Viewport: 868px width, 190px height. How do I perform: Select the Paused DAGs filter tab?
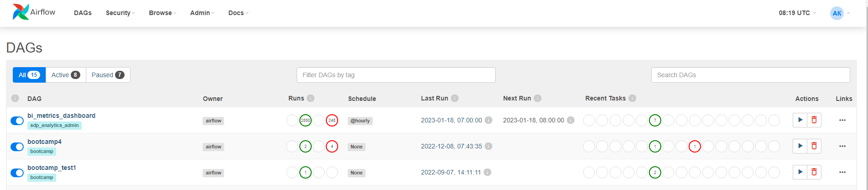click(x=108, y=75)
